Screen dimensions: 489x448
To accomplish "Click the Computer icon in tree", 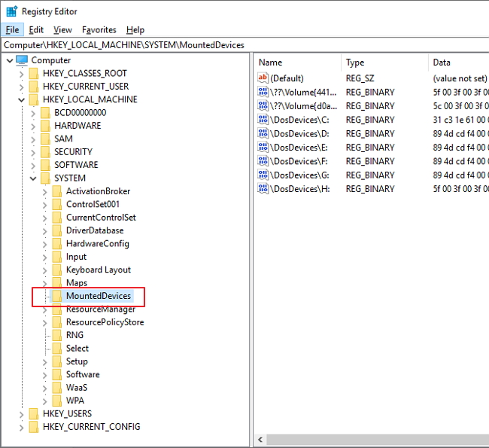I will point(22,60).
